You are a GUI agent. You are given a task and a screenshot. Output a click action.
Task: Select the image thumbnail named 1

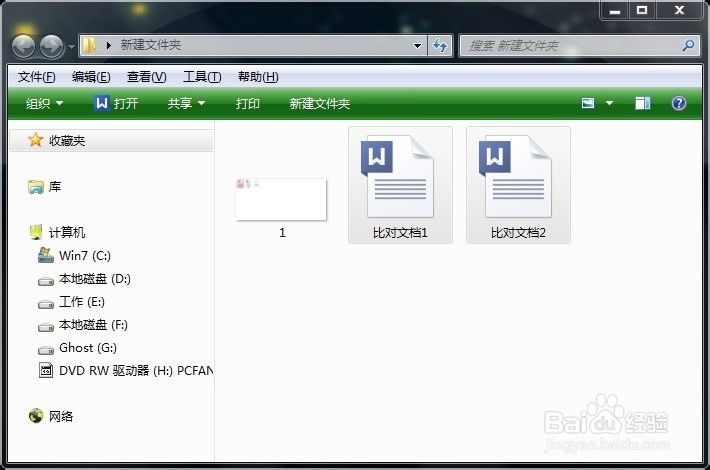(281, 199)
